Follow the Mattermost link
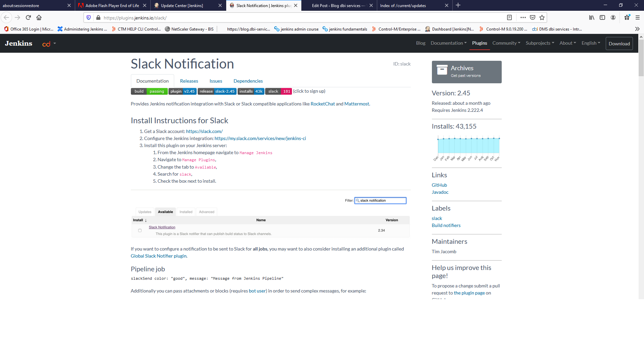 coord(356,104)
